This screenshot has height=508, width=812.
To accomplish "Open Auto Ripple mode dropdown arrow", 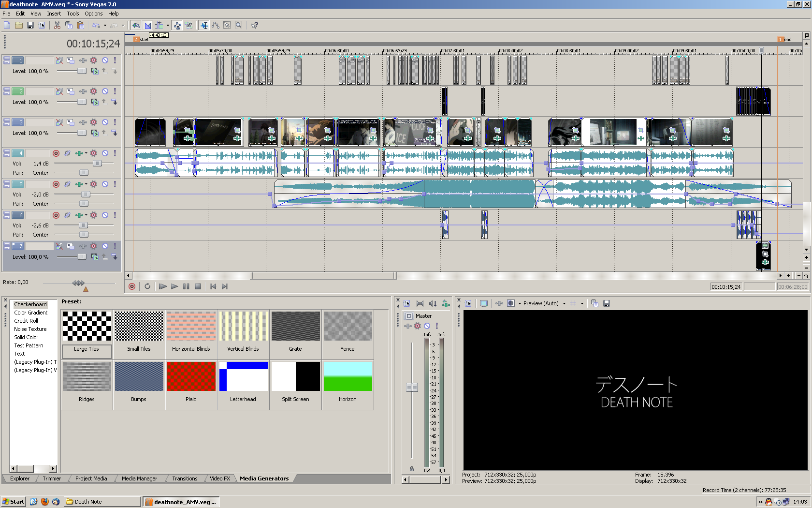I will pos(168,26).
